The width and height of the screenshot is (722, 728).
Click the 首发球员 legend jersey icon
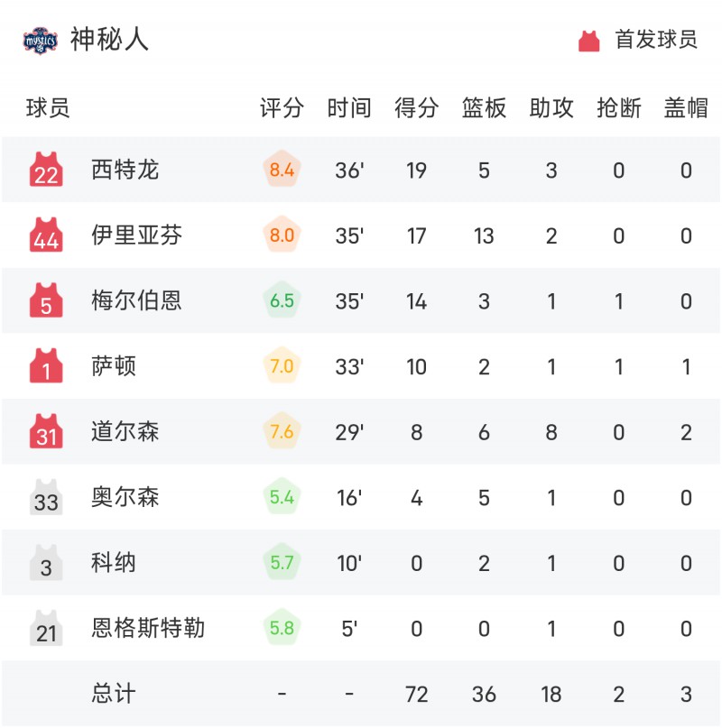588,41
